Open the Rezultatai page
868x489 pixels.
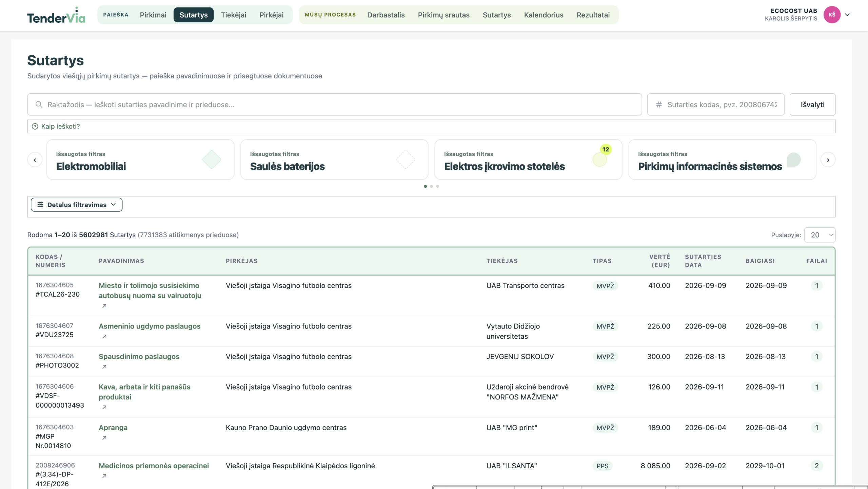pos(593,15)
